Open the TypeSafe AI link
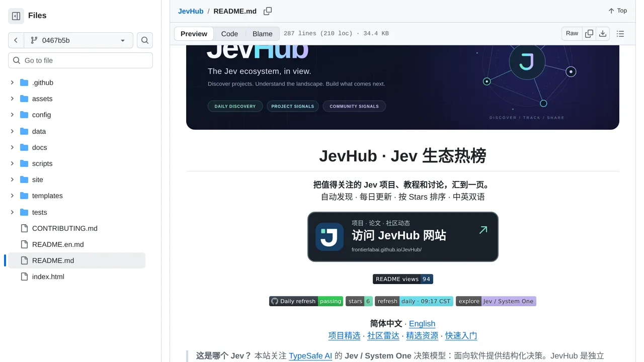 [x=310, y=356]
